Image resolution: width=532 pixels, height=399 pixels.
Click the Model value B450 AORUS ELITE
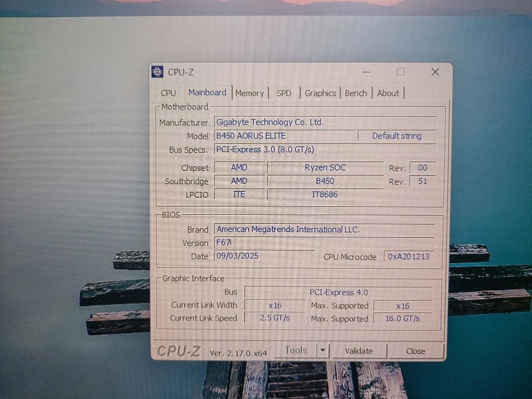coord(285,136)
